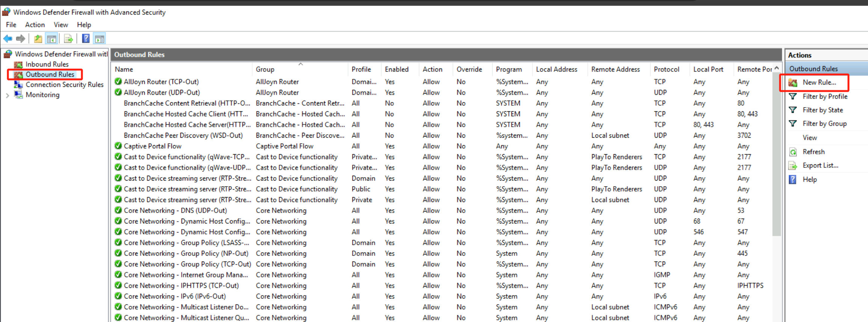
Task: Click the green check icon for Captive Portal Flow
Action: coord(118,146)
